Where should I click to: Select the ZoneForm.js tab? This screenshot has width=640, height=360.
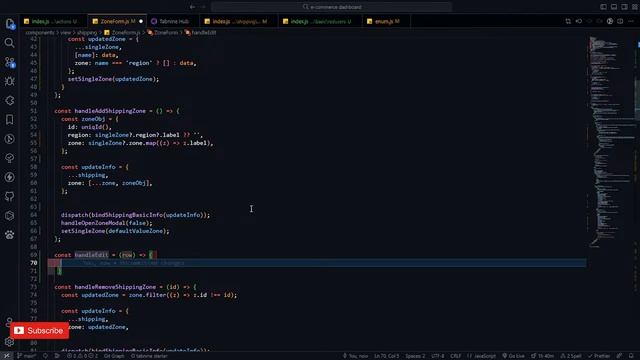[x=117, y=21]
